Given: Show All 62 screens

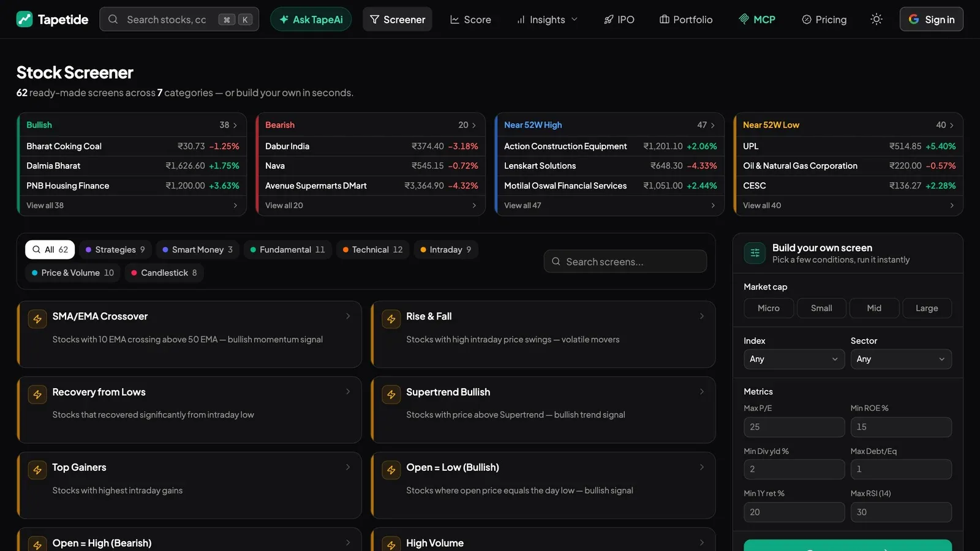Looking at the screenshot, I should [x=50, y=250].
